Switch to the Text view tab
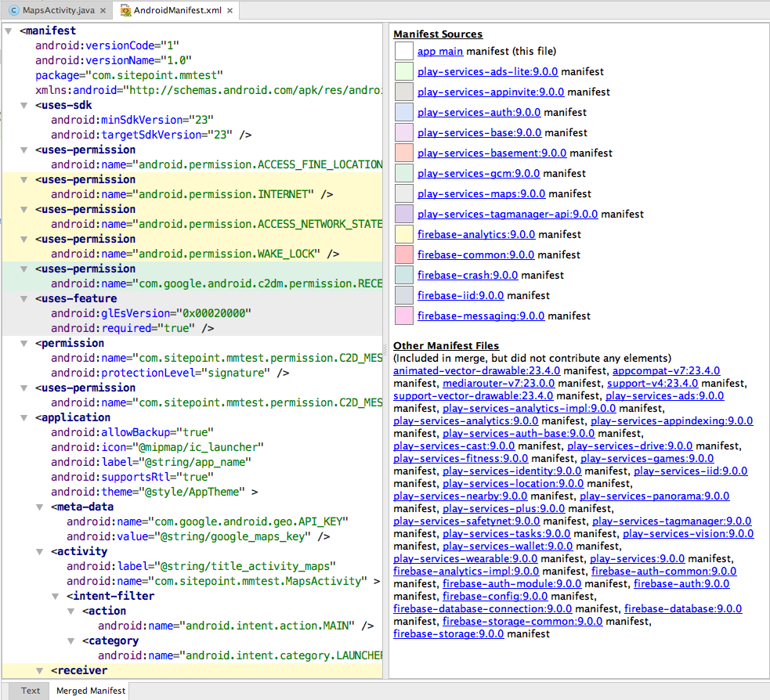The height and width of the screenshot is (700, 770). click(31, 691)
